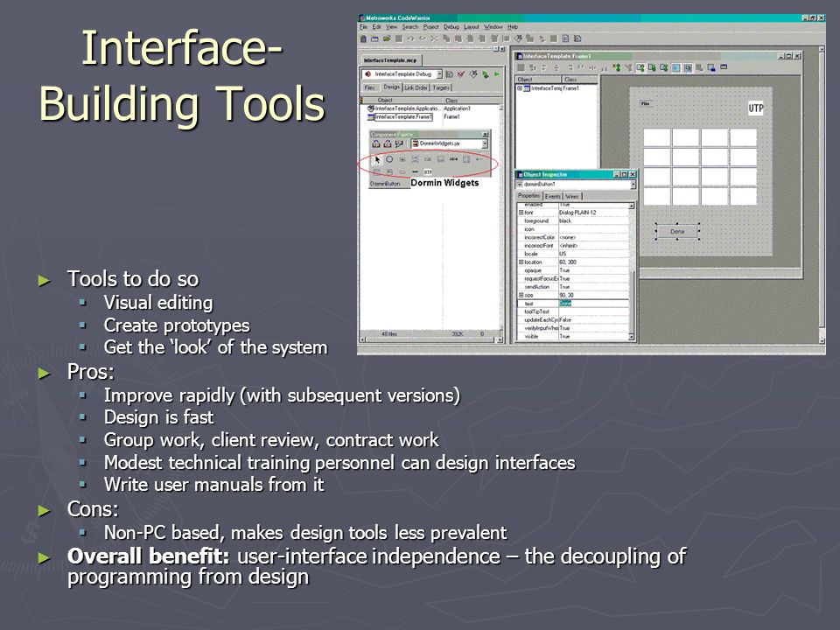The height and width of the screenshot is (630, 840).
Task: Open the InterfaceTemplate Debug target dropdown
Action: [x=439, y=74]
